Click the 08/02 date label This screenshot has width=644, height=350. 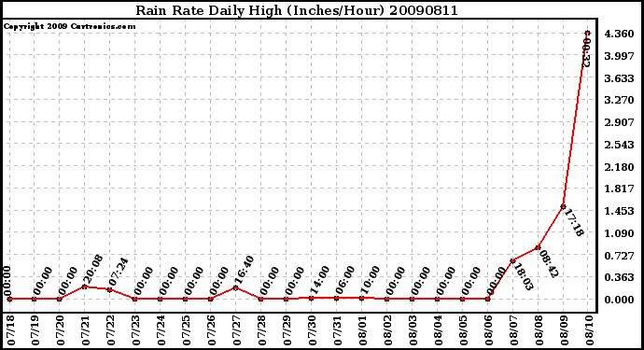click(x=387, y=330)
